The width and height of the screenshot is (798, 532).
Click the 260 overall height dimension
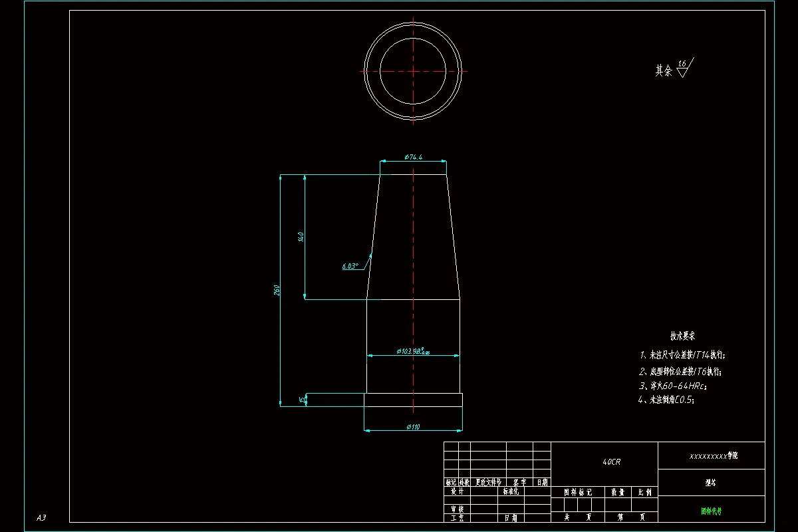277,290
